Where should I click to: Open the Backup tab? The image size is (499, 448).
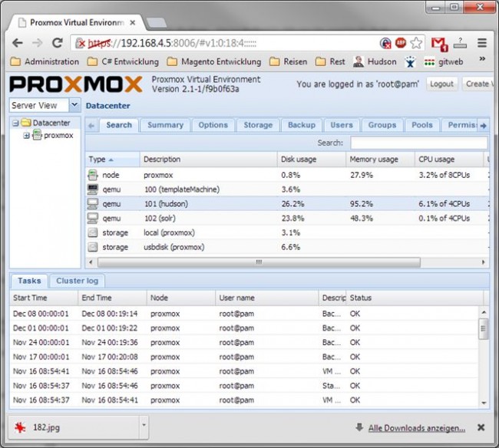click(x=302, y=125)
